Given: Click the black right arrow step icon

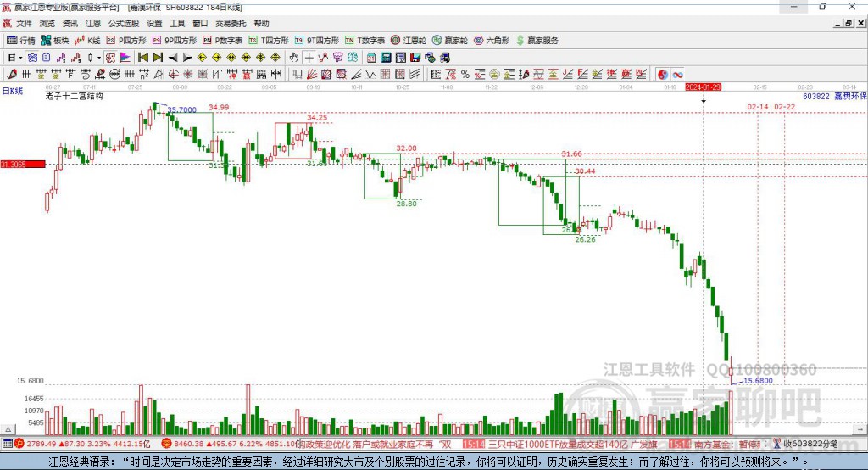Looking at the screenshot, I should pyautogui.click(x=187, y=58).
